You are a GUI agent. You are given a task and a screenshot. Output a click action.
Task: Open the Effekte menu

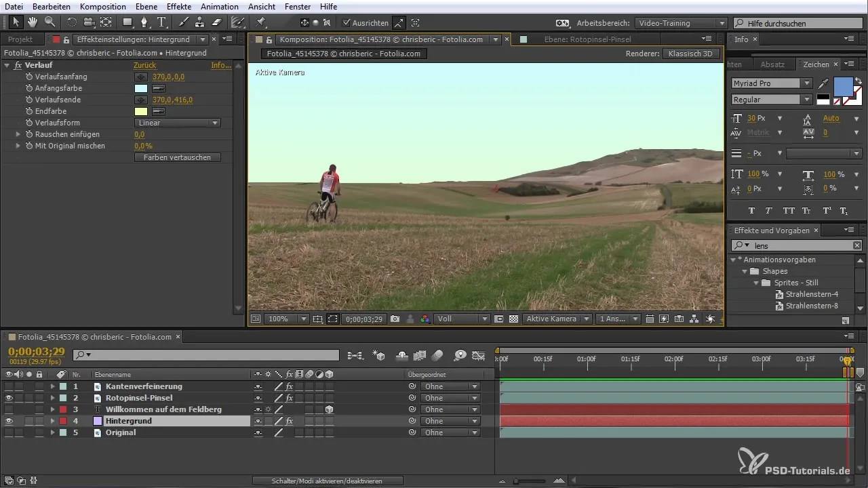179,6
